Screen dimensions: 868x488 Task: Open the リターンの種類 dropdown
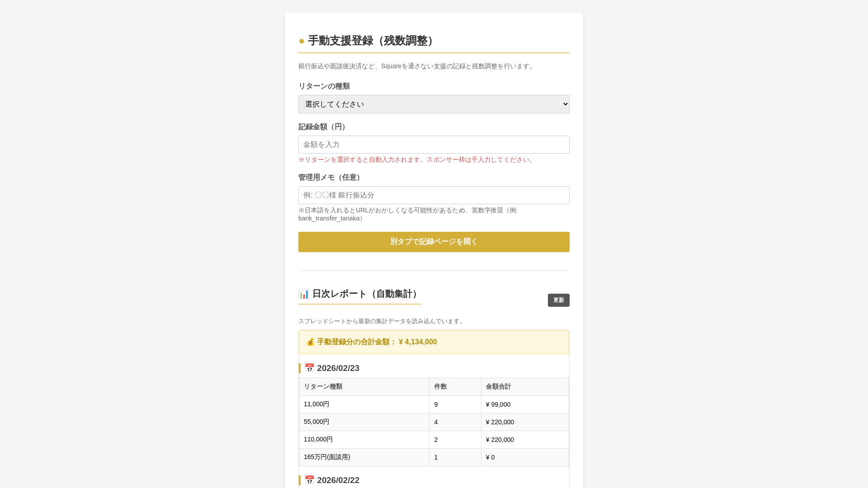pos(434,104)
